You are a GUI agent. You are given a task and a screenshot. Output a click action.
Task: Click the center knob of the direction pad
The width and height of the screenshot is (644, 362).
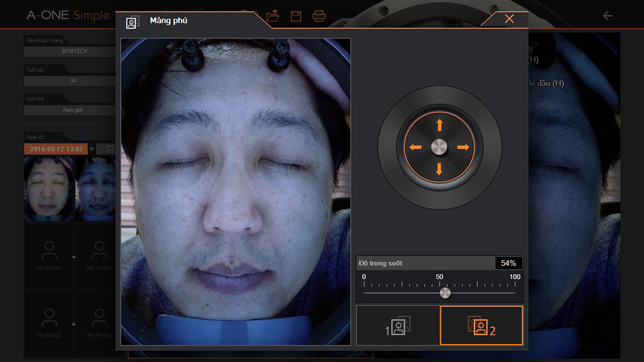coord(439,147)
